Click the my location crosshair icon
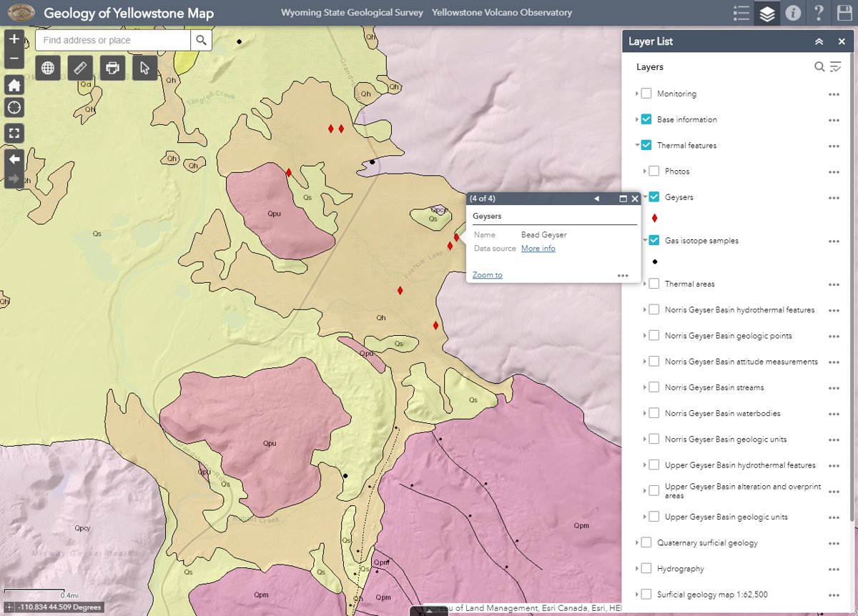The width and height of the screenshot is (858, 616). pyautogui.click(x=14, y=107)
